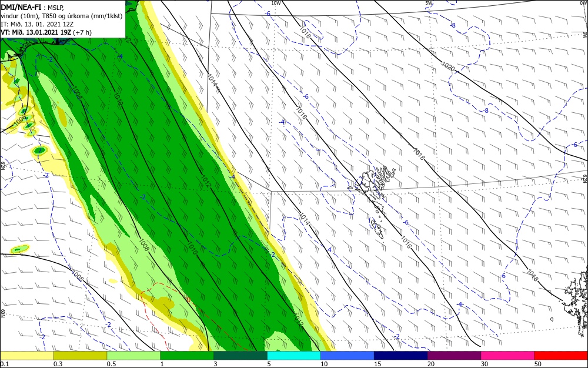Click the "VT: Mið. 13.01.2021 19Z (+7 h)" line
This screenshot has height=368, width=588.
coord(46,32)
